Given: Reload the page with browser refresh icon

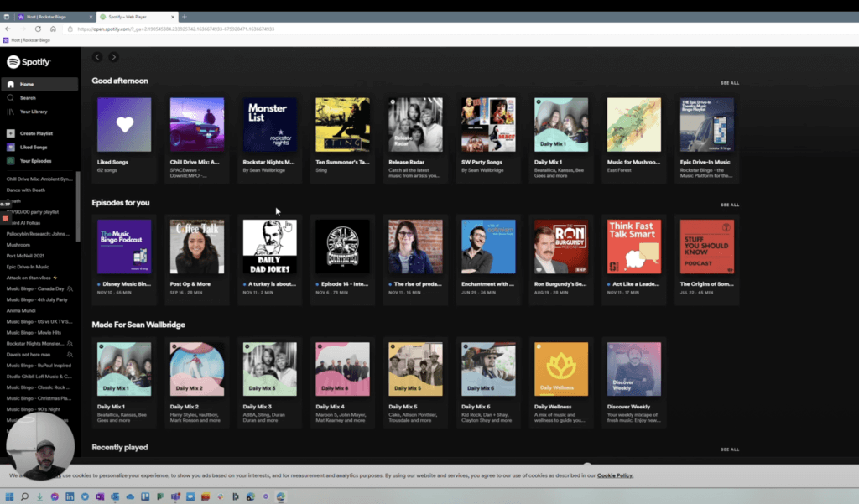Looking at the screenshot, I should pos(38,29).
